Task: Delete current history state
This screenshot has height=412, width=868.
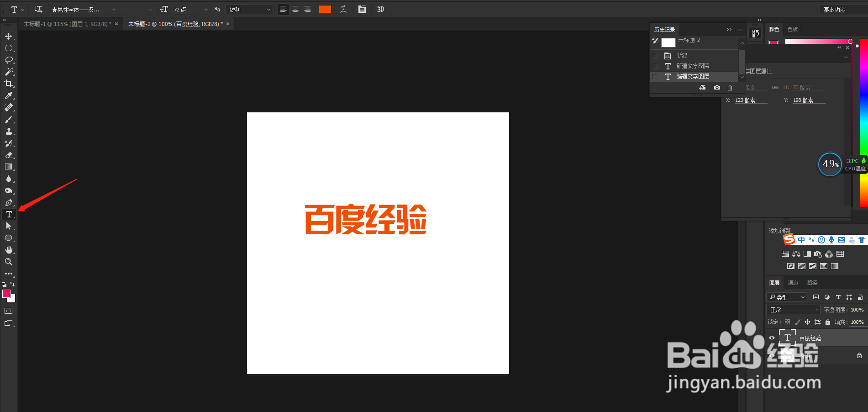Action: 730,88
